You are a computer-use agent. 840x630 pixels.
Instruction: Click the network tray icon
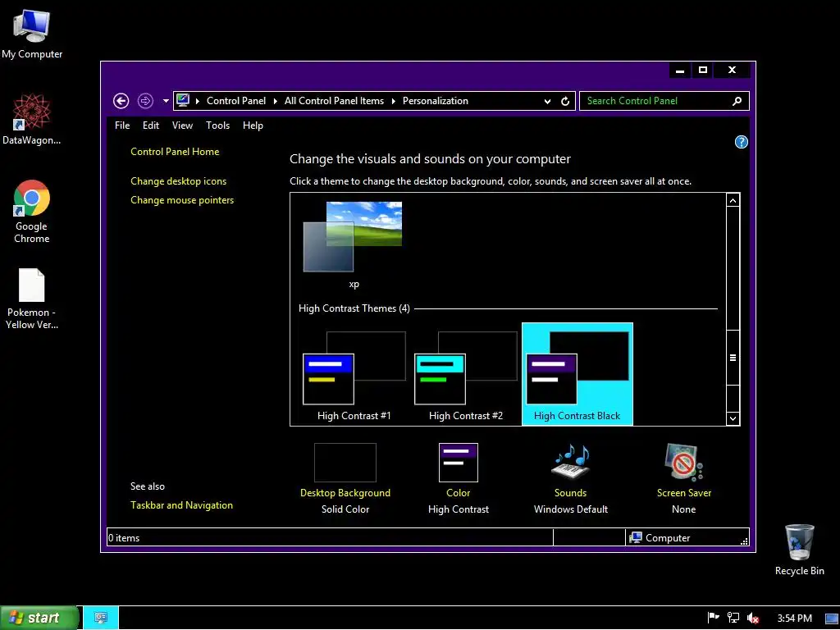coord(733,618)
